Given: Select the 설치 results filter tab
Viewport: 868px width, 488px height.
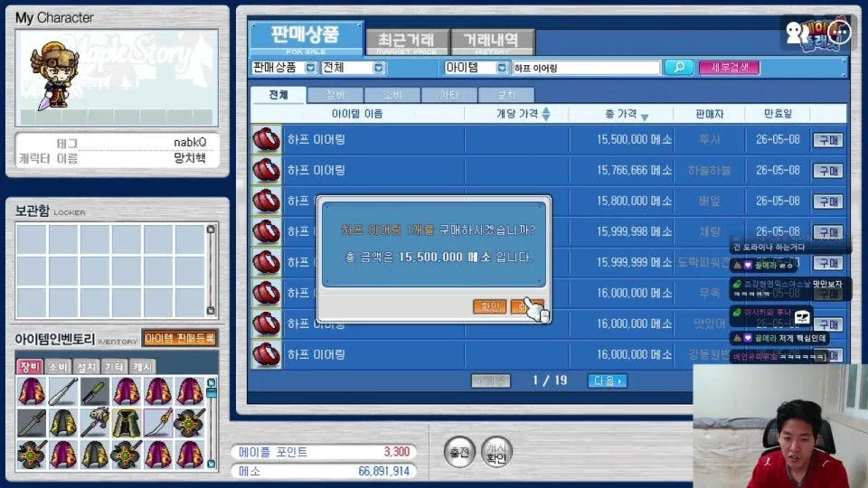Looking at the screenshot, I should coord(506,95).
